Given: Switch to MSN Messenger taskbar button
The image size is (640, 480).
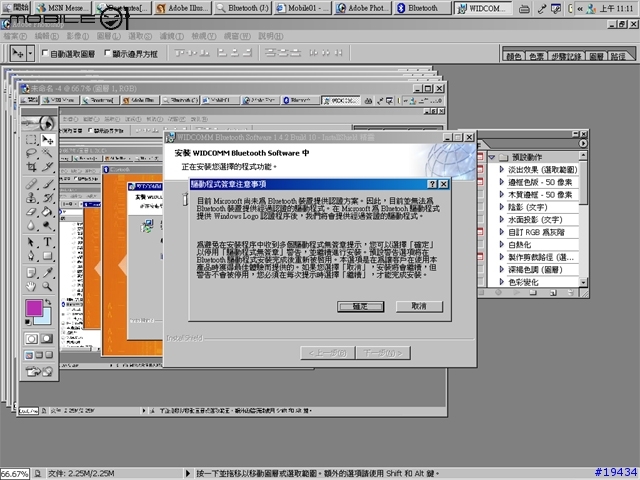Looking at the screenshot, I should (x=63, y=8).
